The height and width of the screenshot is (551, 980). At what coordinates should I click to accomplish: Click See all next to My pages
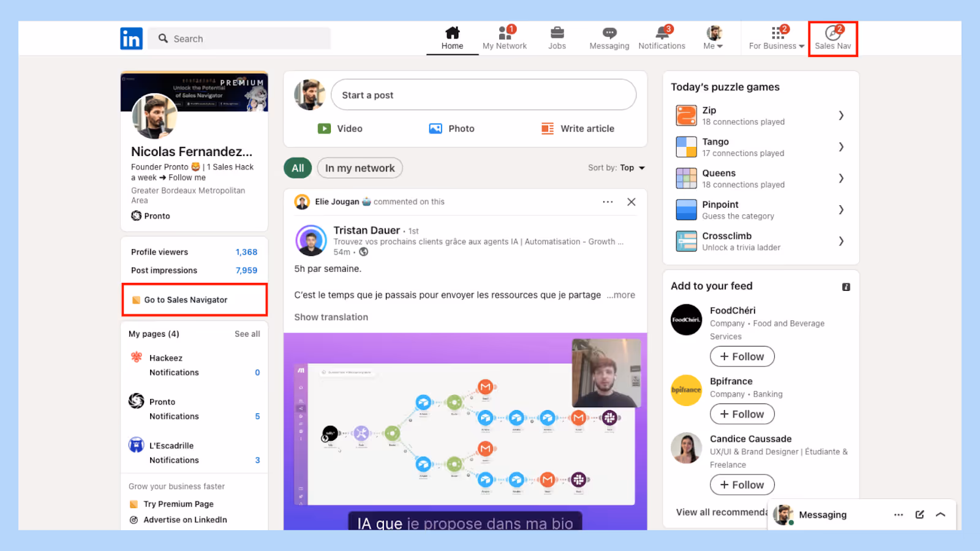[x=247, y=334]
